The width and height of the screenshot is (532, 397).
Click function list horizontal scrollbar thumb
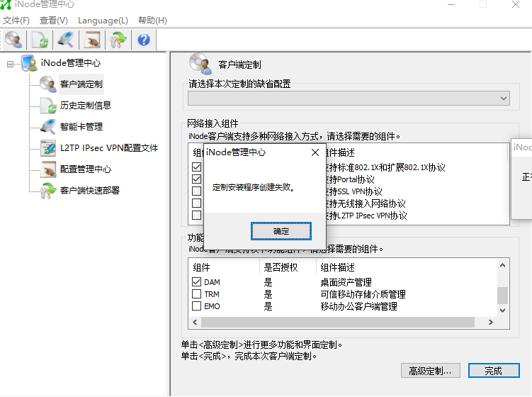click(x=338, y=322)
